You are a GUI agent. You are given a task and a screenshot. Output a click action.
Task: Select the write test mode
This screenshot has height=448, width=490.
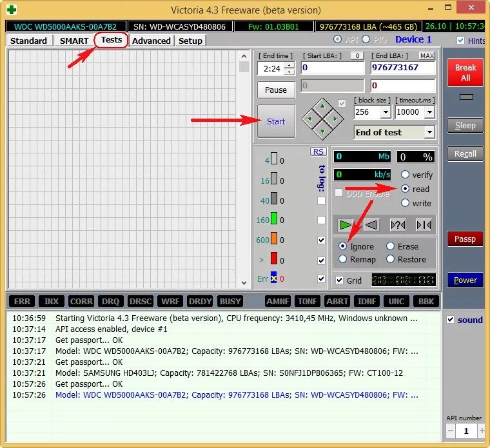(405, 203)
